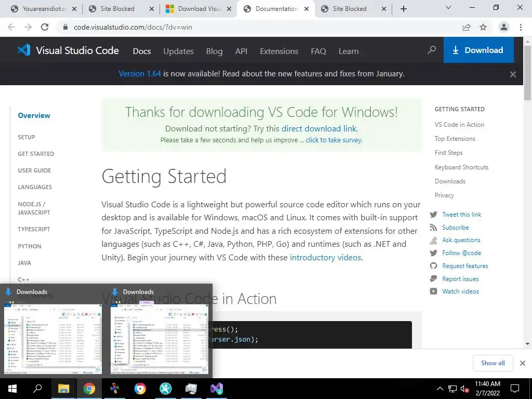Open the introductory videos link
This screenshot has height=399, width=532.
(325, 258)
